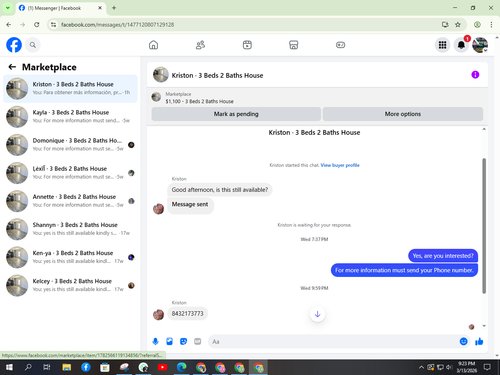The image size is (500, 375).
Task: Reload the page with refresh icon
Action: pos(37,25)
